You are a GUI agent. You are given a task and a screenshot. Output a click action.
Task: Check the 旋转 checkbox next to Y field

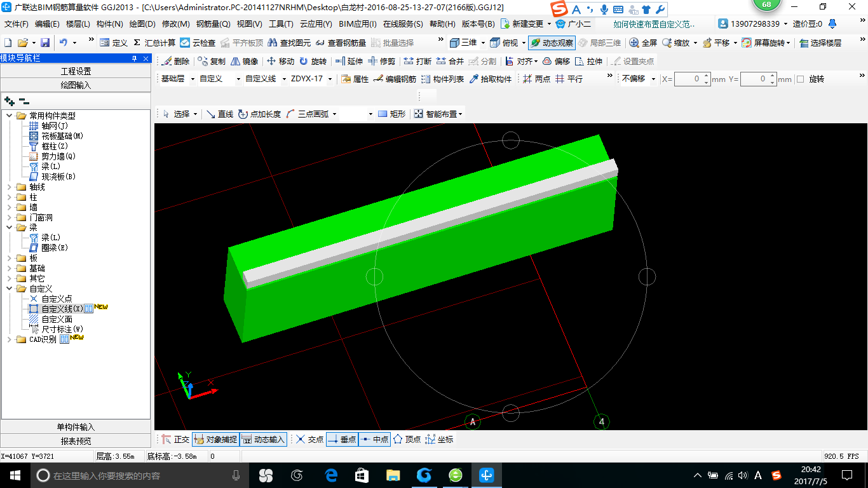pyautogui.click(x=800, y=79)
